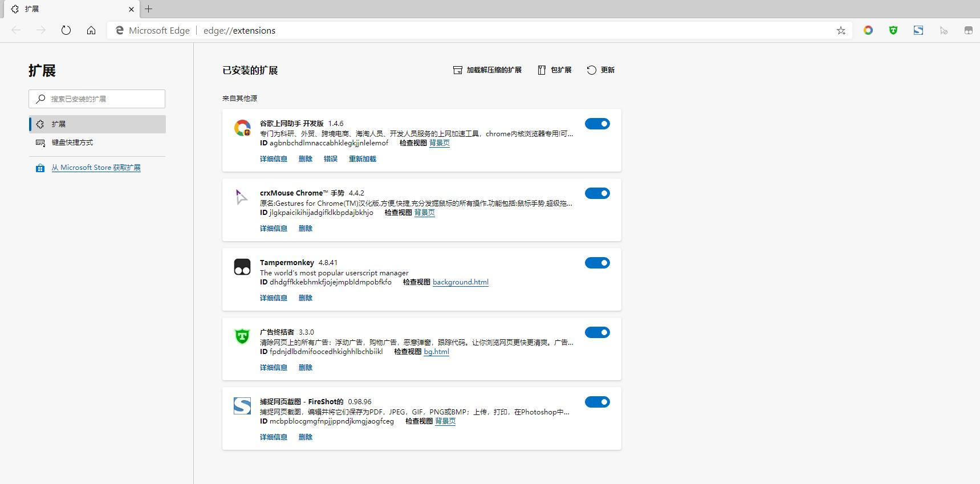
Task: Click 删除 for Tampermonkey
Action: tap(306, 298)
